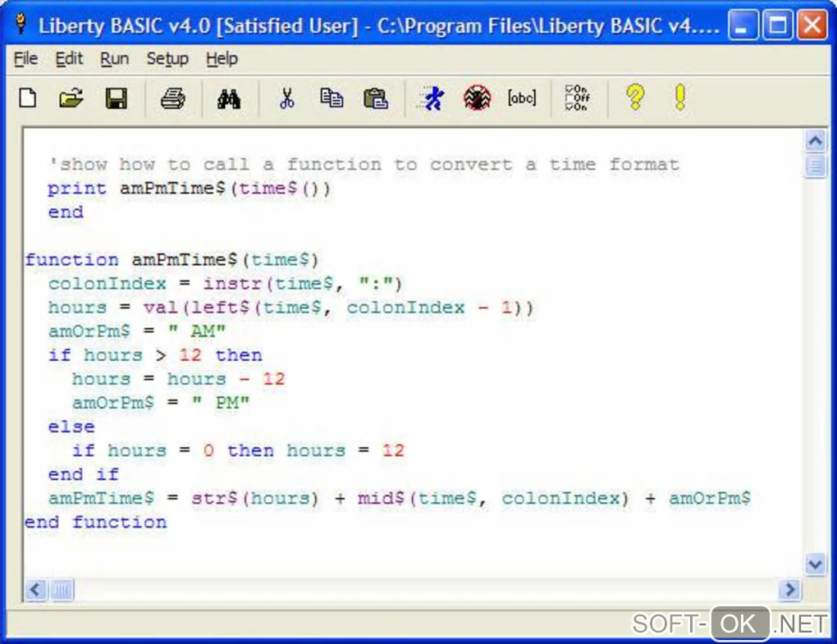
Task: Open the Edit menu
Action: (x=69, y=59)
